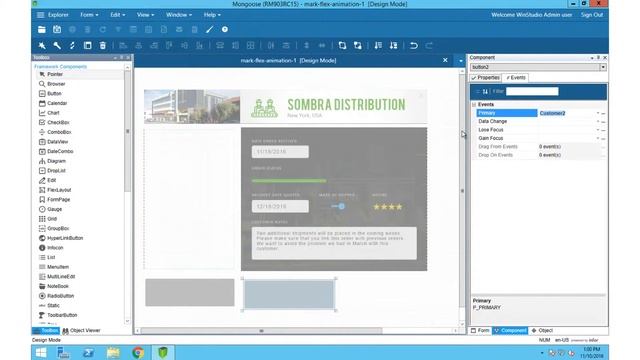This screenshot has width=640, height=360.
Task: Open form folder icon in toolbar
Action: (x=42, y=29)
